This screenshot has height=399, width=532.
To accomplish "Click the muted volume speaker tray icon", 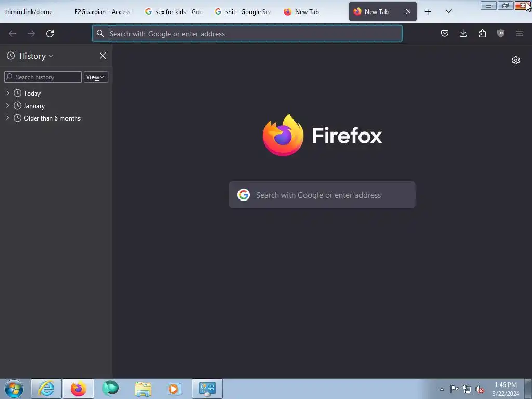I will tap(480, 389).
